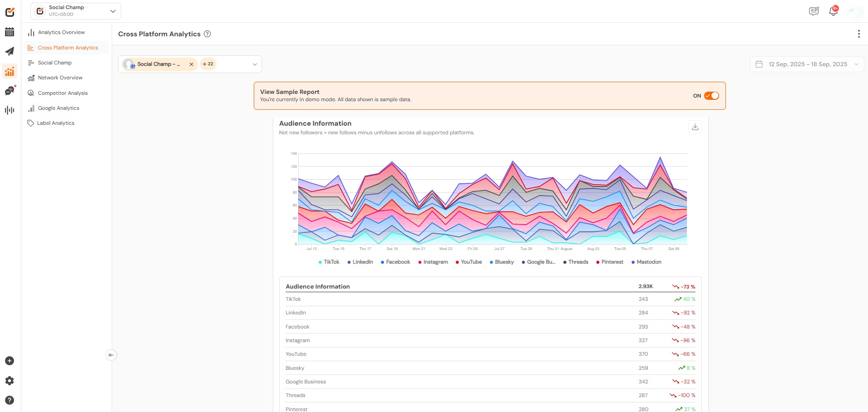Click Instagram row in audience table
The width and height of the screenshot is (868, 412).
tap(490, 340)
